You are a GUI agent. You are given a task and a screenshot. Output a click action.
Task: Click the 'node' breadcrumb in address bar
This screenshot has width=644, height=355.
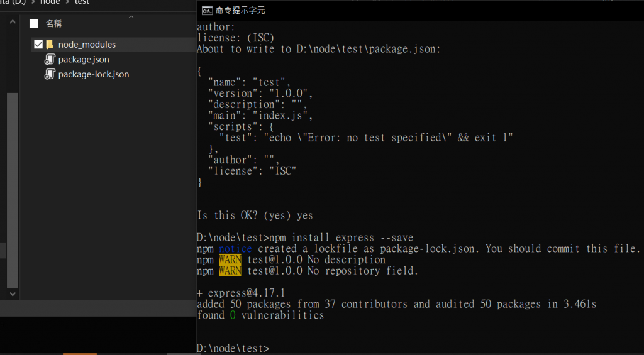click(x=50, y=2)
